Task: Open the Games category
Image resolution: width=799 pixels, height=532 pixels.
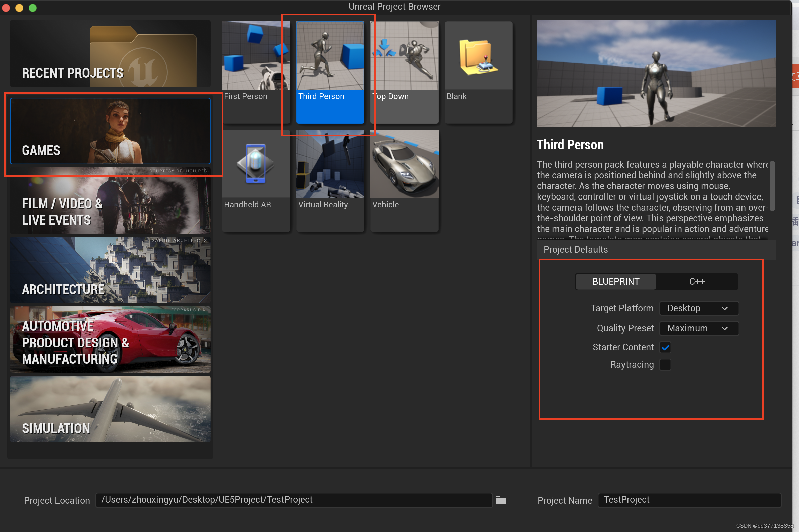Action: click(x=110, y=131)
